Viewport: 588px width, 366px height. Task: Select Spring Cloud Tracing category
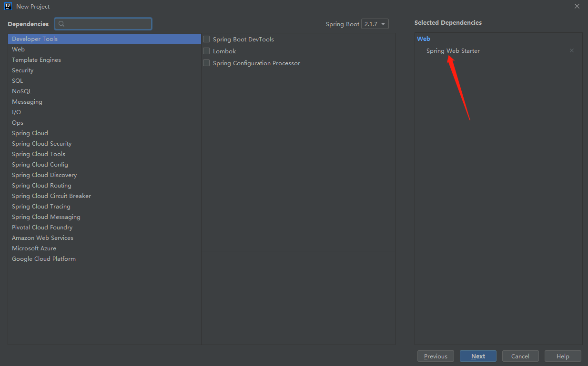point(104,207)
